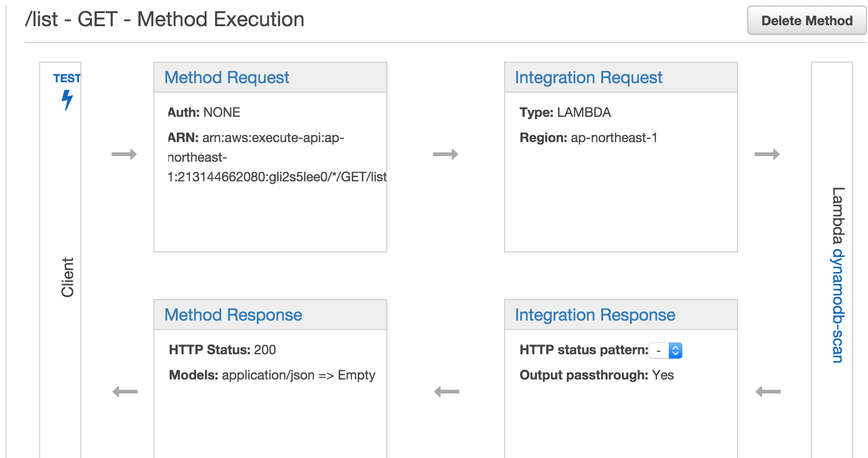The height and width of the screenshot is (458, 868).
Task: Open the dynamodb-scan Lambda function link
Action: (838, 306)
